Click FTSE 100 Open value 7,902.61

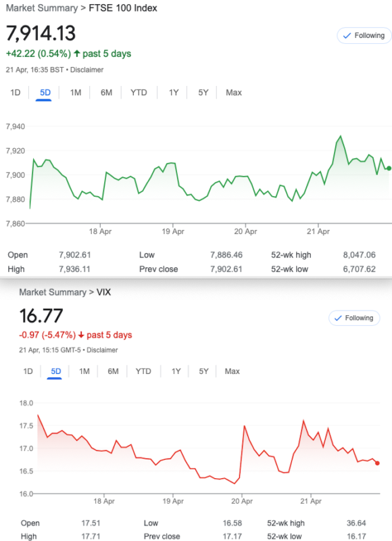pyautogui.click(x=75, y=255)
